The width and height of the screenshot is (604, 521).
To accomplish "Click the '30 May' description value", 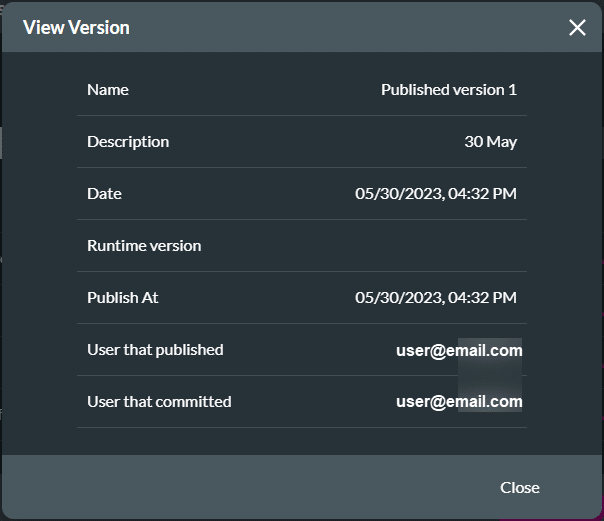I will (x=490, y=142).
